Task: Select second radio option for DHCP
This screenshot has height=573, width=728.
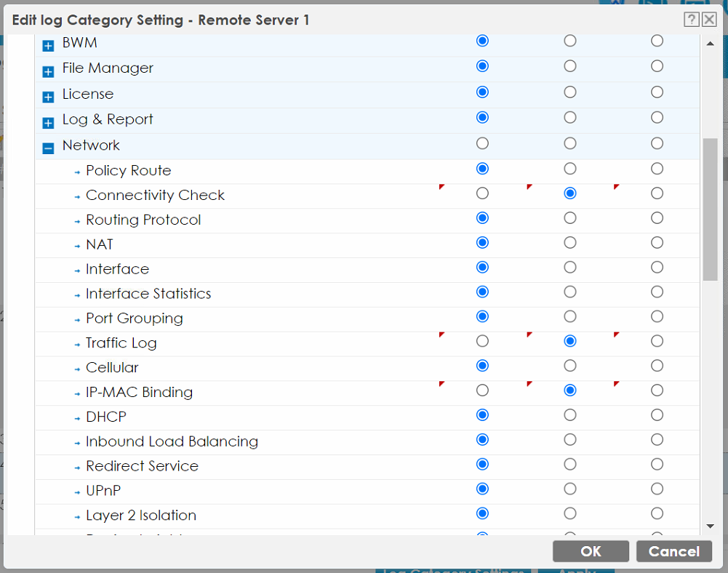Action: click(x=570, y=415)
